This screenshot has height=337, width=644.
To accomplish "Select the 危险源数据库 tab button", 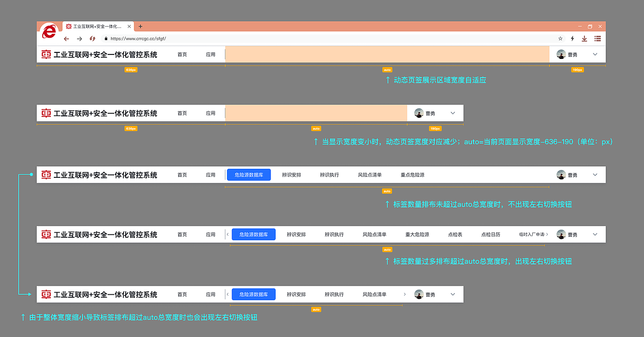I will click(249, 175).
